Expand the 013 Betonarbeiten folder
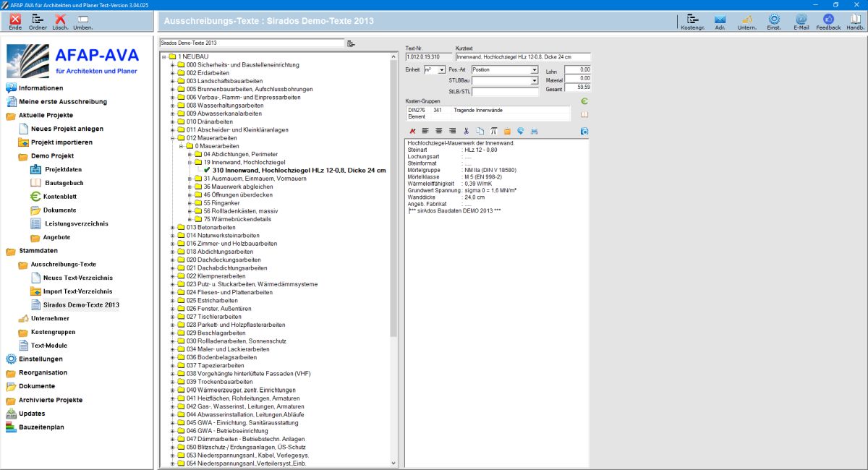This screenshot has width=868, height=470. point(172,227)
